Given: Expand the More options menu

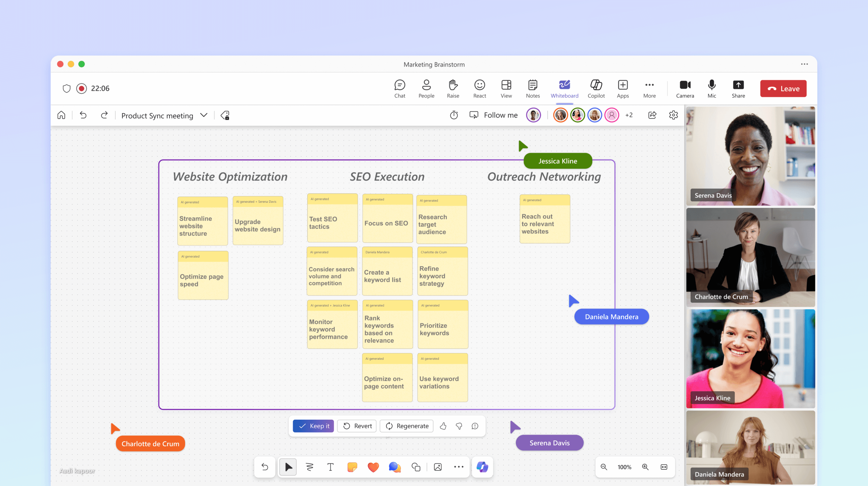Looking at the screenshot, I should [x=649, y=88].
